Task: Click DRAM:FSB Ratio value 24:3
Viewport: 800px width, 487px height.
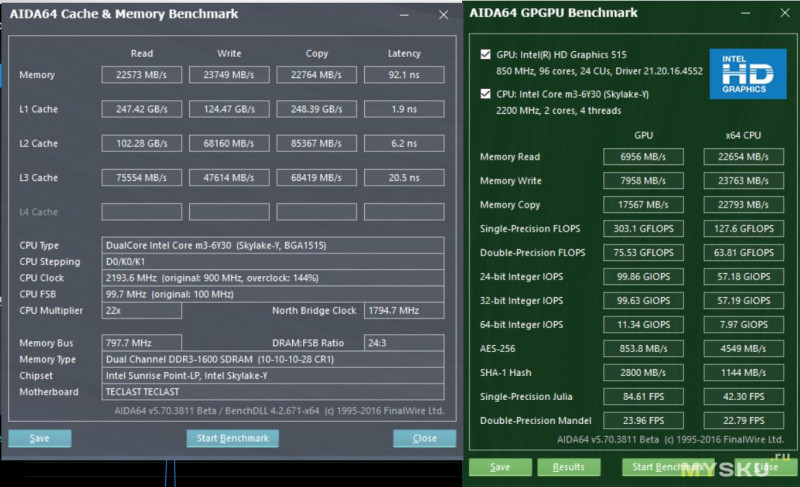Action: click(x=404, y=343)
